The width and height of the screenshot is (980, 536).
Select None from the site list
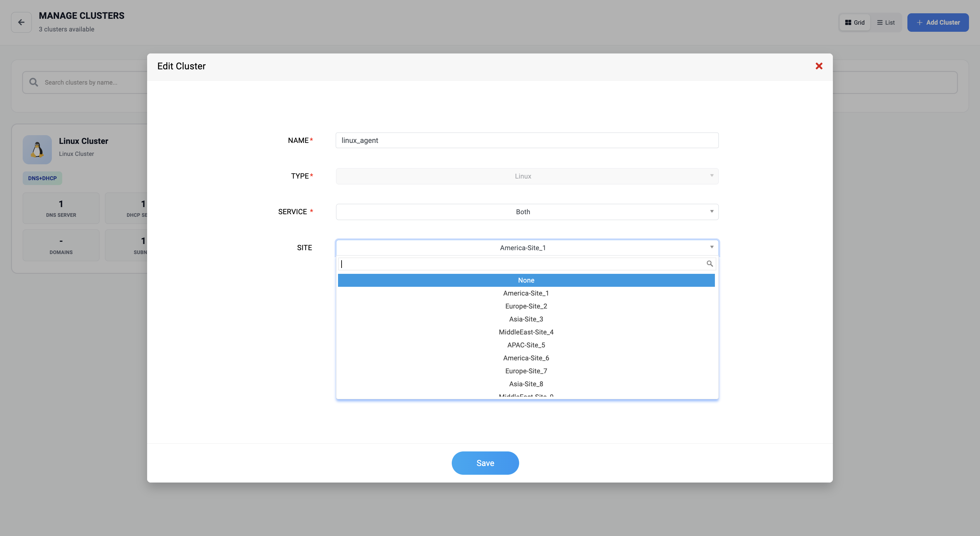coord(526,280)
